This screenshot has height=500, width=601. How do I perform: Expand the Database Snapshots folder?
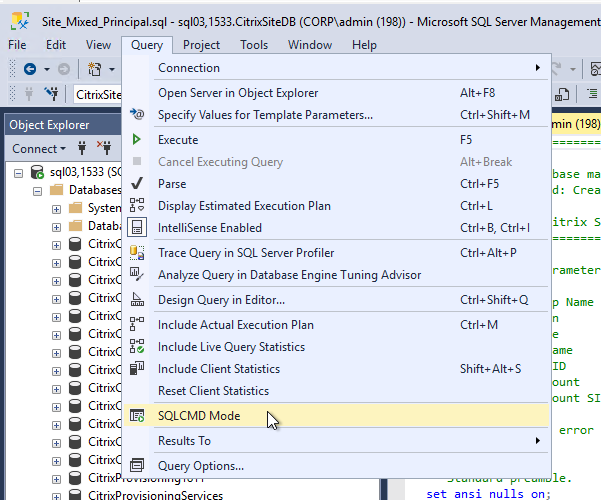pyautogui.click(x=56, y=227)
